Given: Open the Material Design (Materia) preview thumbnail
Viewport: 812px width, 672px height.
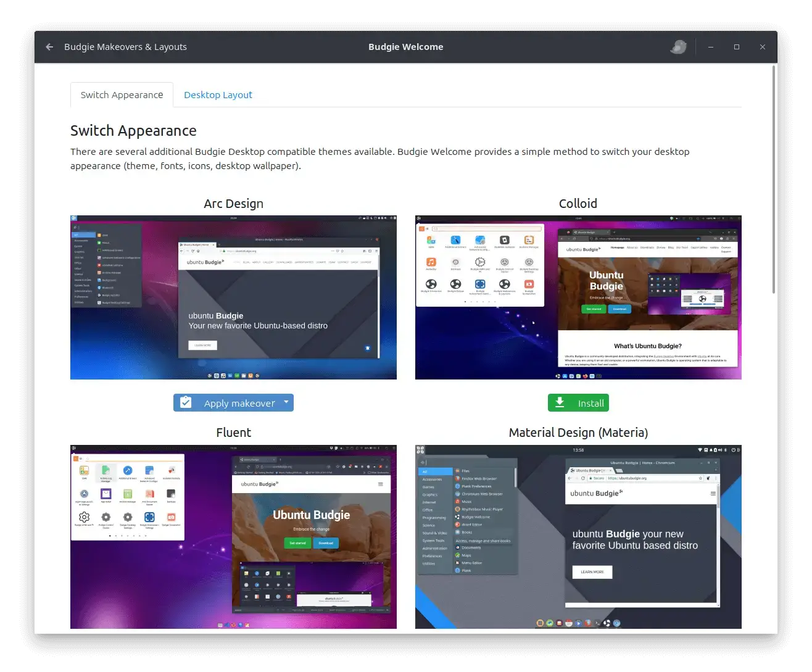Looking at the screenshot, I should tap(578, 537).
